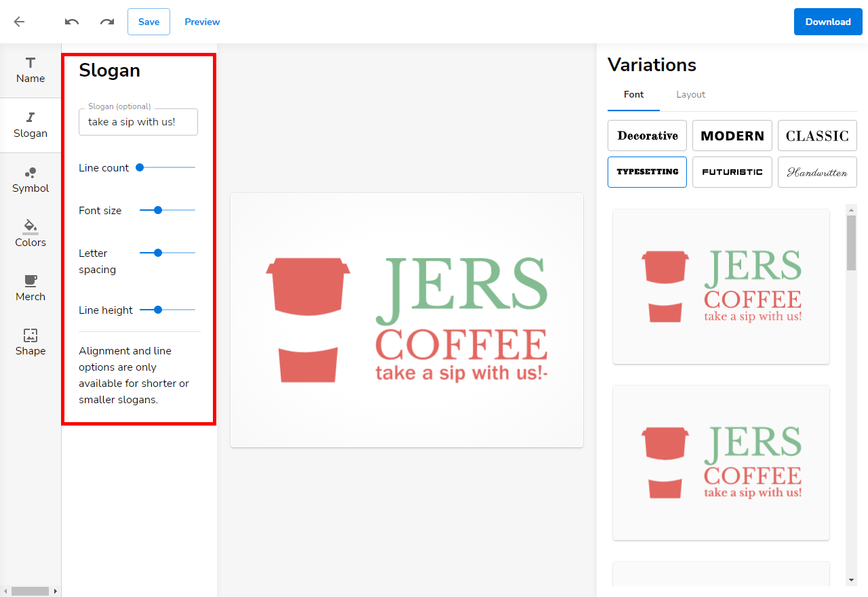Click the sidebar scrollbar left arrow
This screenshot has height=597, width=868.
(x=5, y=592)
